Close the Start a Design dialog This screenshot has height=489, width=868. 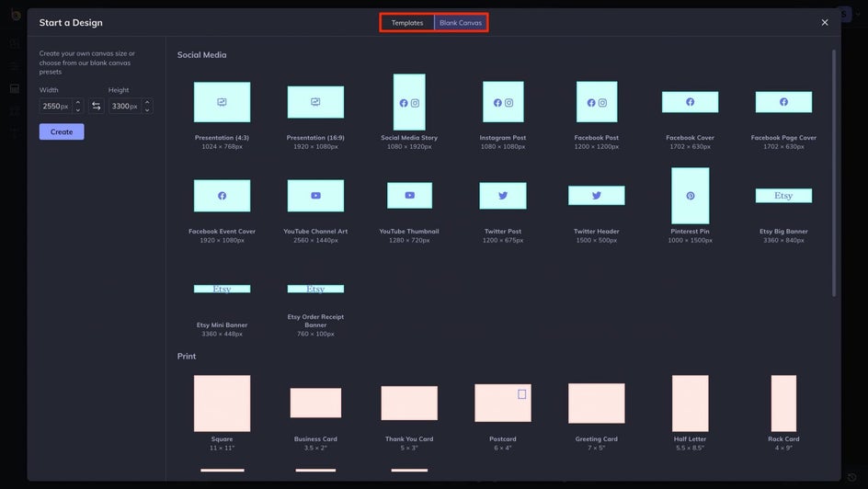[x=824, y=23]
